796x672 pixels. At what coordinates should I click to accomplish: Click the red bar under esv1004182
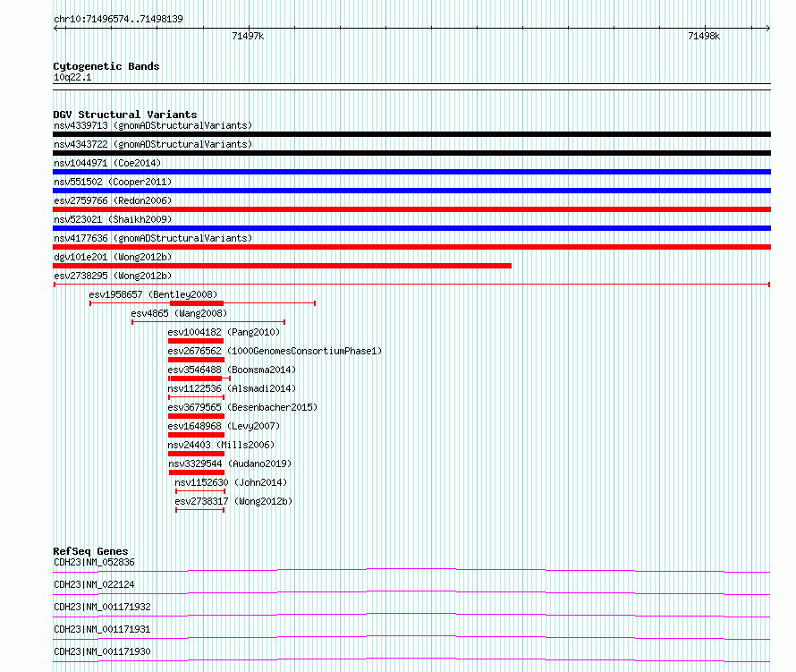click(x=196, y=341)
